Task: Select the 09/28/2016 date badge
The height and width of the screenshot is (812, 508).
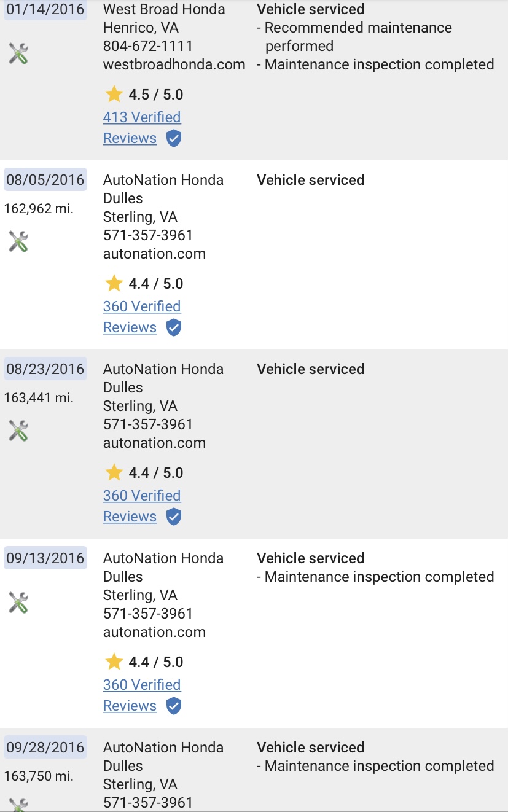Action: point(45,748)
